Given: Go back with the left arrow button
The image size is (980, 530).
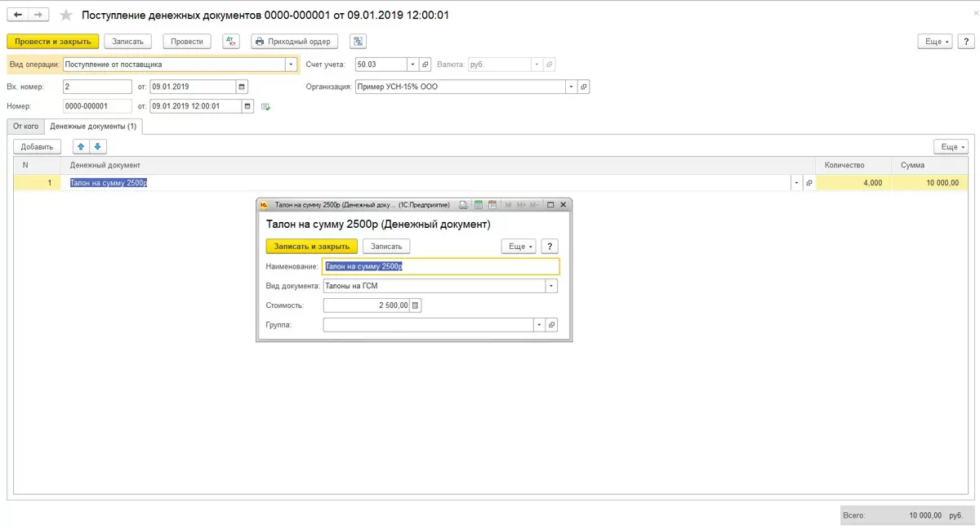Looking at the screenshot, I should (18, 15).
